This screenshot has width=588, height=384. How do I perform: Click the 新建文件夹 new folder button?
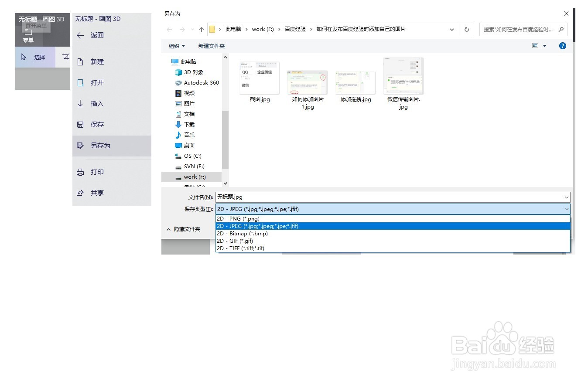click(x=212, y=46)
